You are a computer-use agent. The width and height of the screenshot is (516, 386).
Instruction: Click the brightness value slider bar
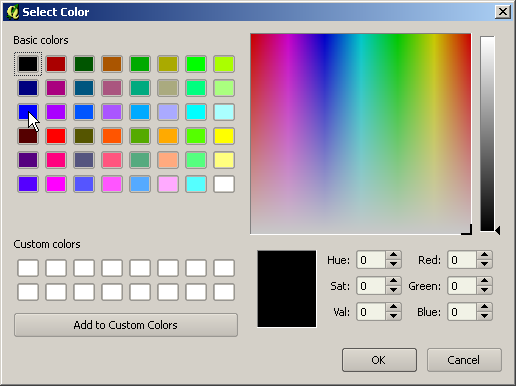coord(487,133)
